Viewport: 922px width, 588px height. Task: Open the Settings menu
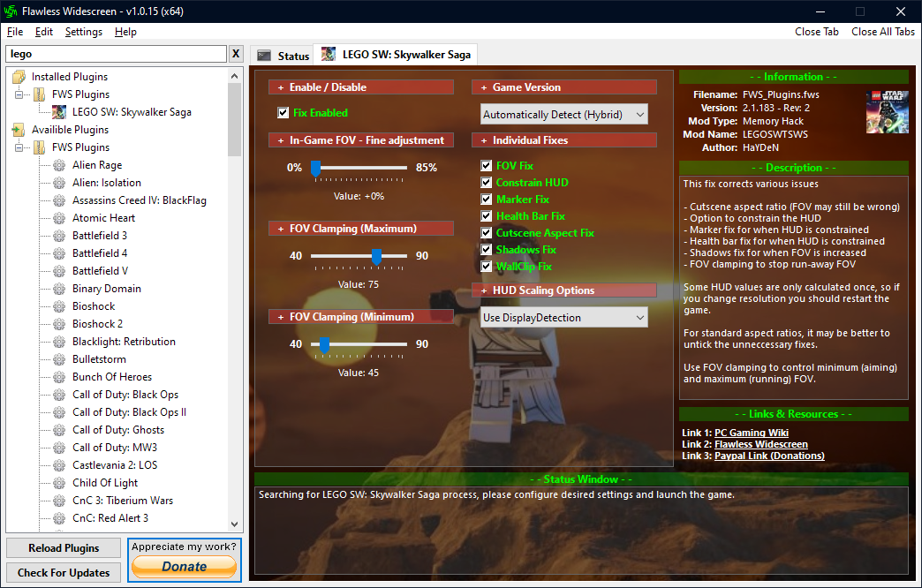pyautogui.click(x=84, y=32)
